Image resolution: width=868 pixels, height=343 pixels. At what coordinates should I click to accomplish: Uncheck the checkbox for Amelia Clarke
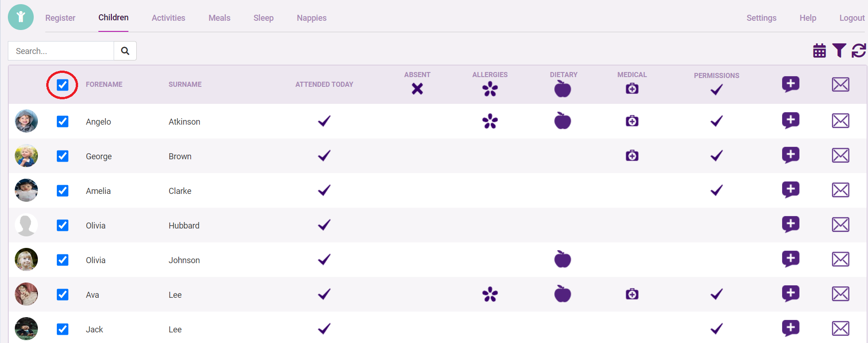click(x=62, y=191)
